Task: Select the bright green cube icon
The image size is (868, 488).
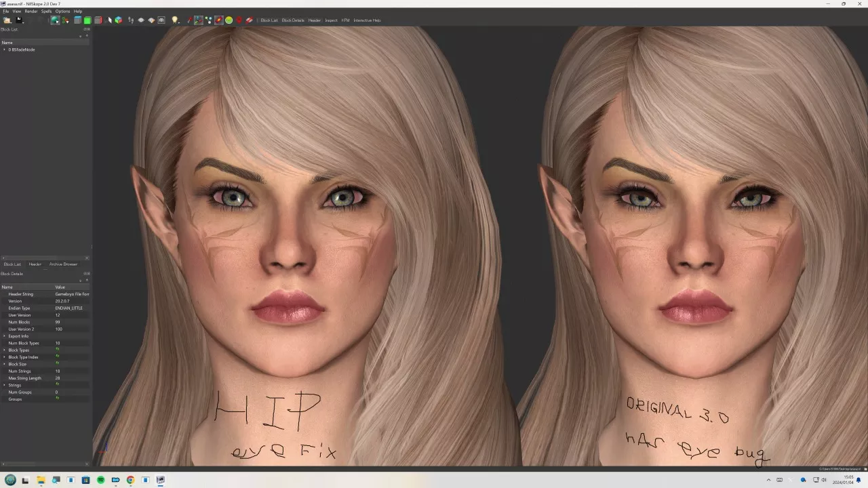Action: (87, 20)
